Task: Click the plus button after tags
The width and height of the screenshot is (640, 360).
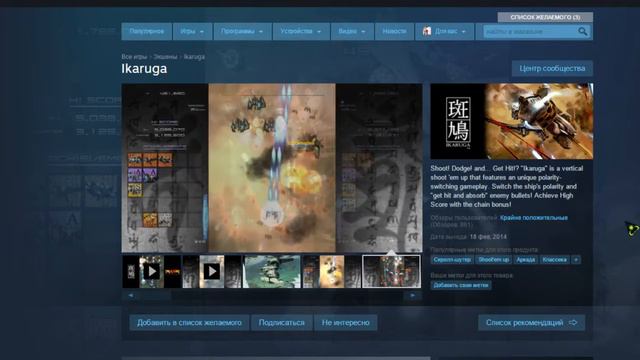Action: point(576,260)
